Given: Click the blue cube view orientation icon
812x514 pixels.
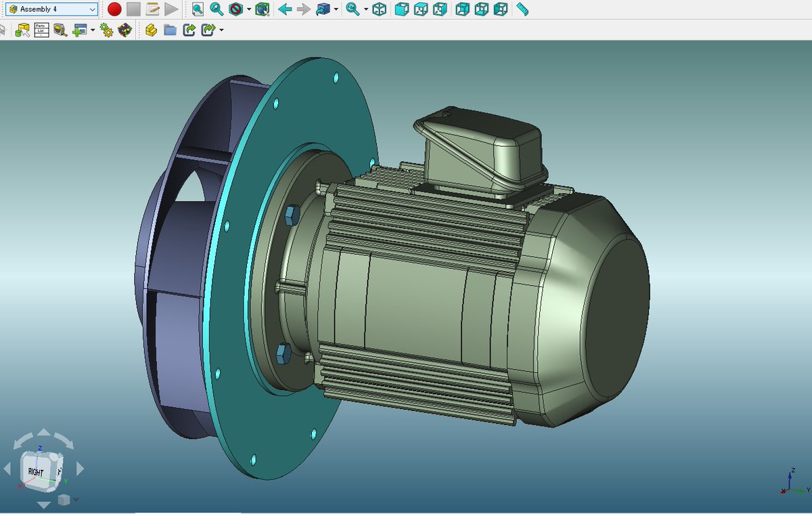Looking at the screenshot, I should point(323,9).
